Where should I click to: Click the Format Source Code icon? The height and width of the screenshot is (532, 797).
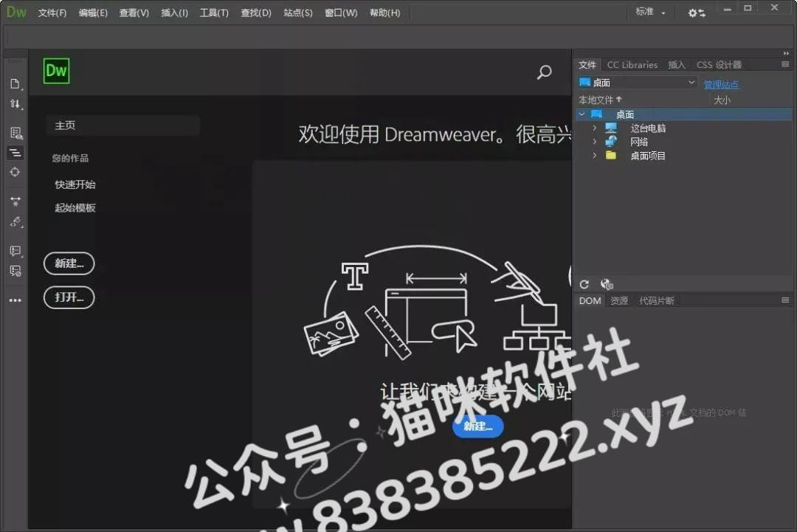[15, 222]
